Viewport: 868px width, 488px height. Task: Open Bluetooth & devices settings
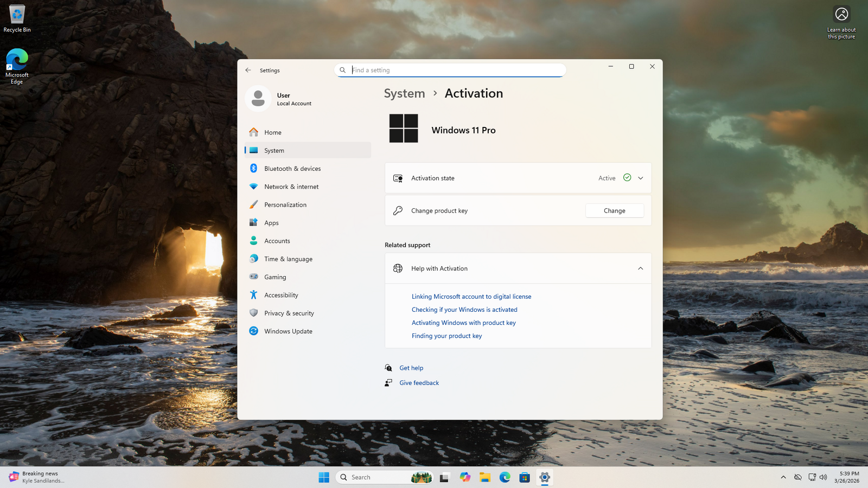point(292,169)
